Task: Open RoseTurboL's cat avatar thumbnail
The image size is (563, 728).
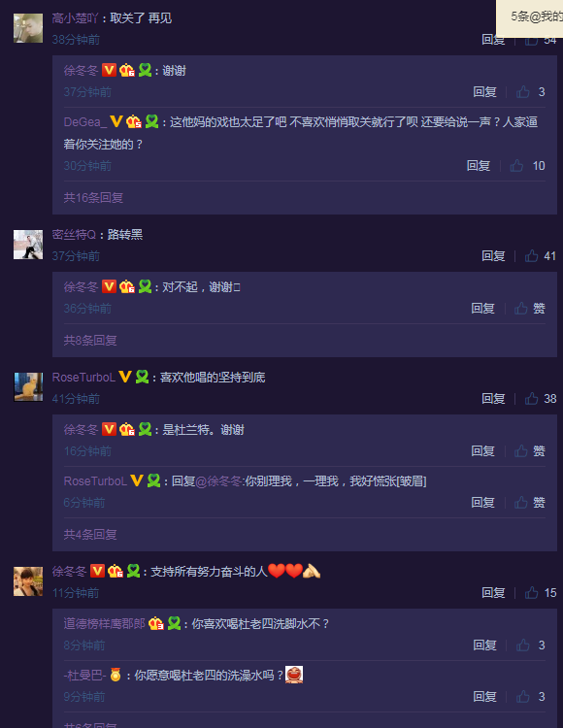Action: [x=28, y=386]
